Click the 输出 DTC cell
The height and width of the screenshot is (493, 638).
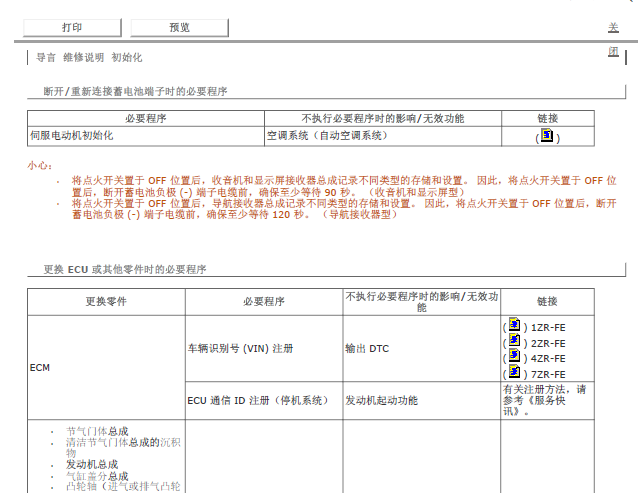point(422,349)
